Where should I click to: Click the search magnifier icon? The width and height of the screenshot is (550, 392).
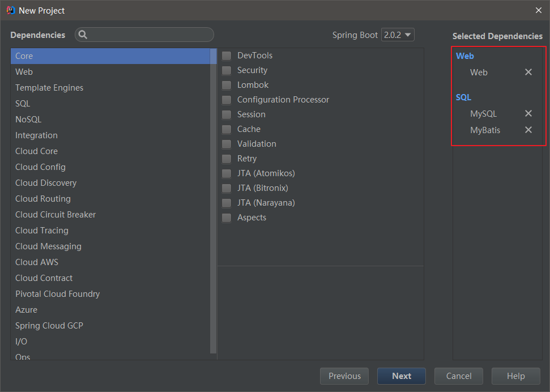pyautogui.click(x=83, y=35)
